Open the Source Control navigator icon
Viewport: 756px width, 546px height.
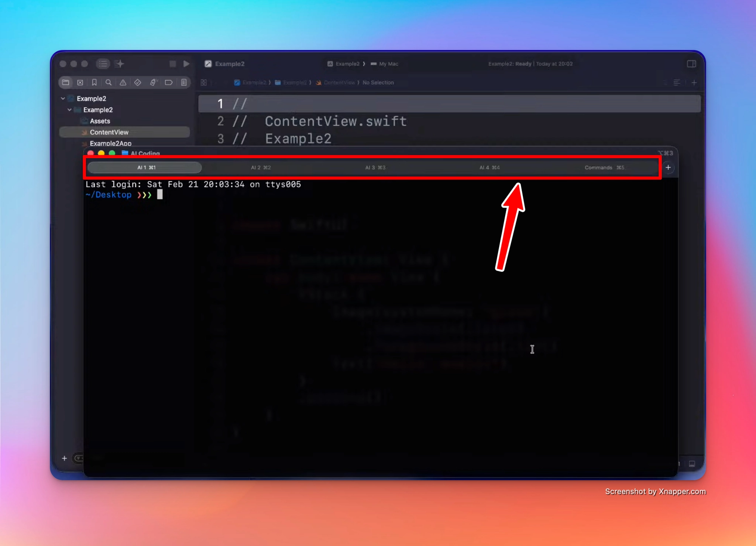tap(80, 82)
